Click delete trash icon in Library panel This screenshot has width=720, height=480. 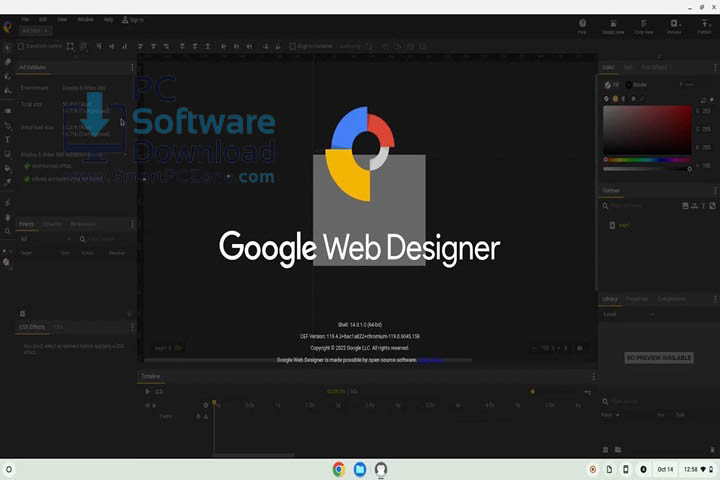[712, 450]
